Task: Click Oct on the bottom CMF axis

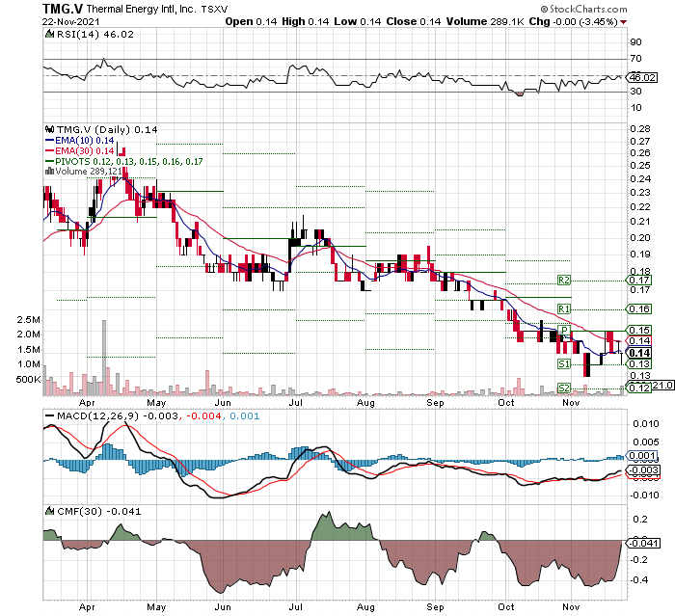Action: pyautogui.click(x=506, y=606)
